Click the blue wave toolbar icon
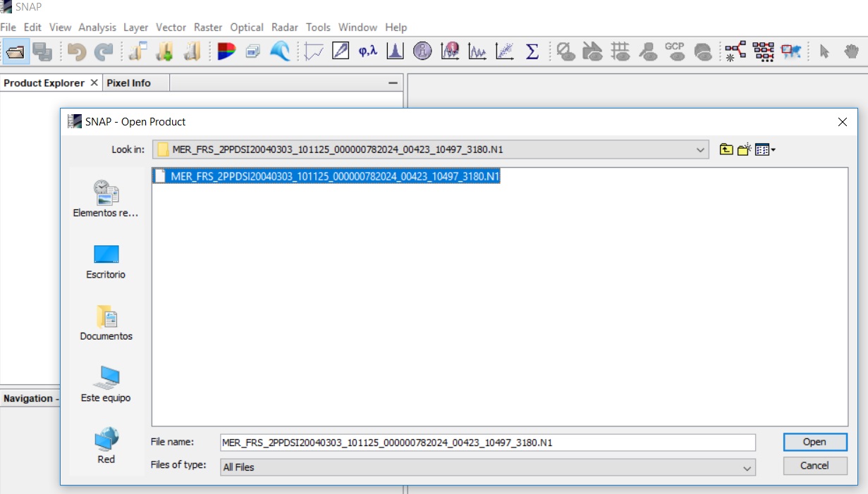The height and width of the screenshot is (494, 868). pos(280,51)
